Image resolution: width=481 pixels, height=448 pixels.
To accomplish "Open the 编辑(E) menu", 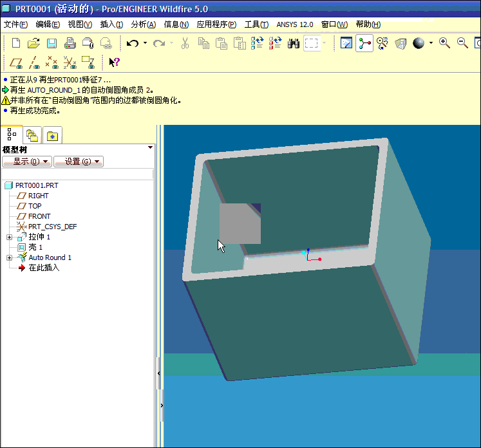I will (x=48, y=24).
